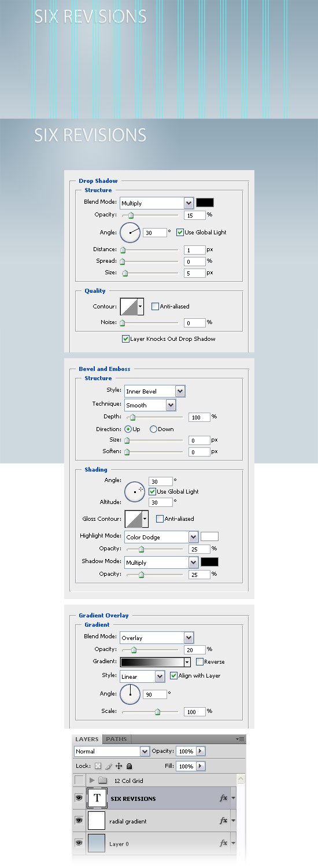Expand the 12 Col Grid group triangle

[92, 780]
